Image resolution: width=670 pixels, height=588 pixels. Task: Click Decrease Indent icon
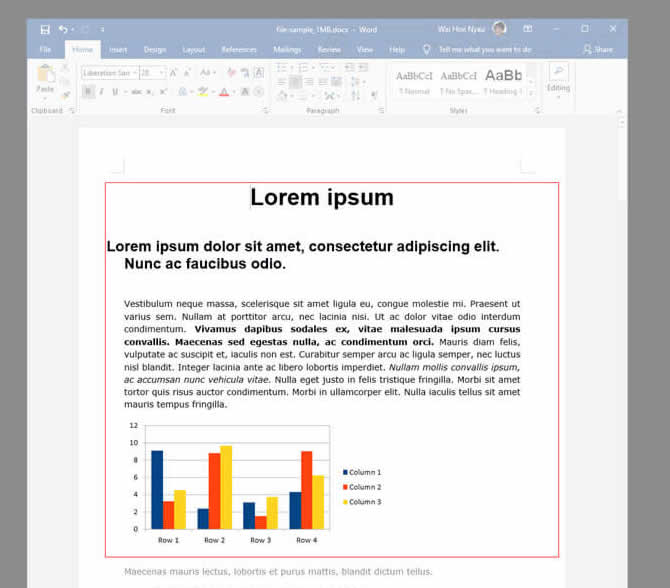[x=350, y=67]
